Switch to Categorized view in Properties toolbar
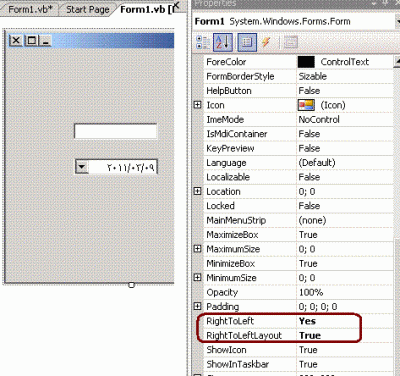 [x=203, y=42]
